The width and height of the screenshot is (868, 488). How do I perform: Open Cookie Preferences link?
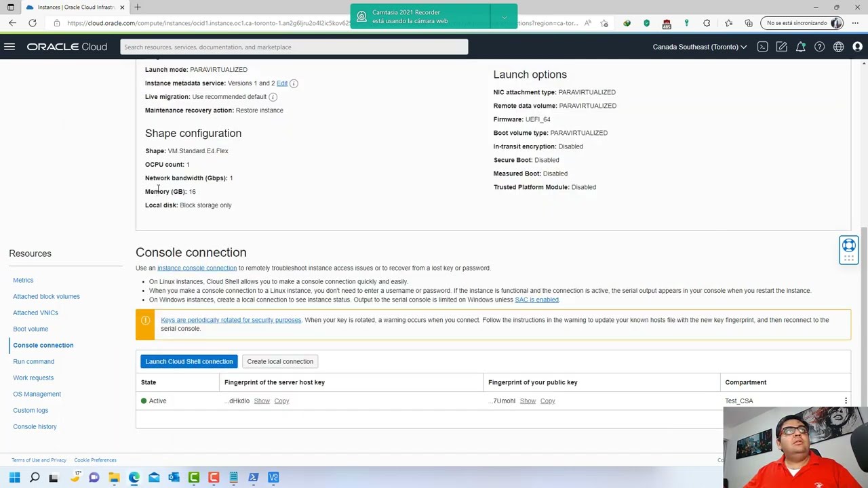(x=95, y=460)
